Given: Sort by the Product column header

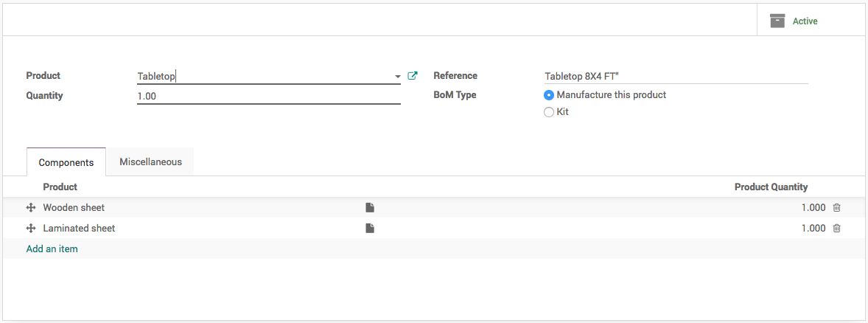Looking at the screenshot, I should point(60,187).
